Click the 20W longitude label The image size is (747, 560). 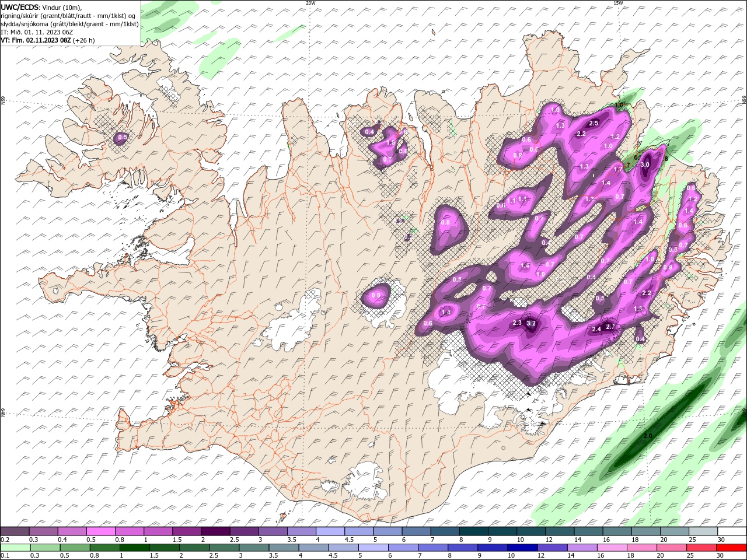pos(310,2)
